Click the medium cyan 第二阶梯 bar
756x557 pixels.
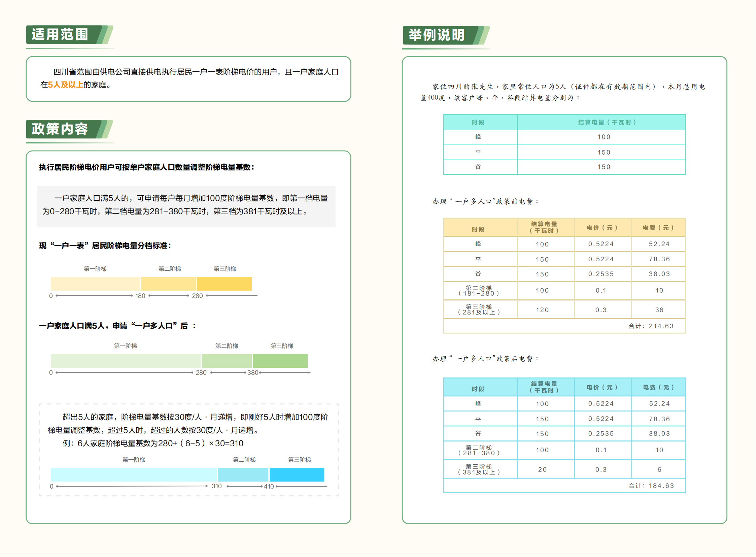click(243, 475)
